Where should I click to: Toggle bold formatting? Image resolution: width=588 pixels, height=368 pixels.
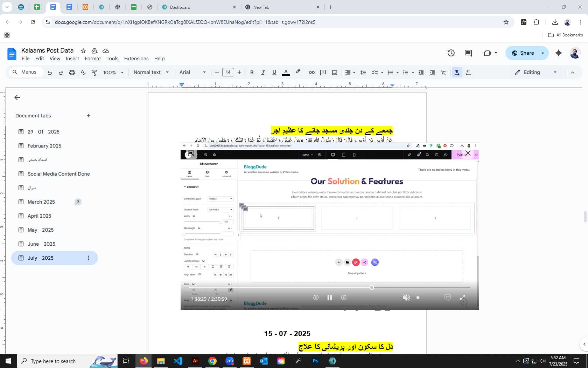click(x=252, y=73)
